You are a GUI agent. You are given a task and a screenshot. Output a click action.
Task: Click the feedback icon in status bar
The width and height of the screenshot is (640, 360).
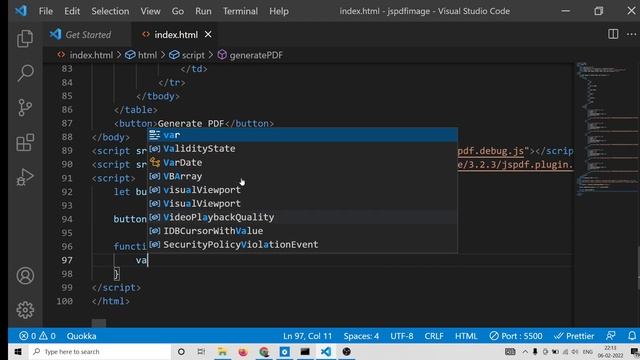point(611,336)
